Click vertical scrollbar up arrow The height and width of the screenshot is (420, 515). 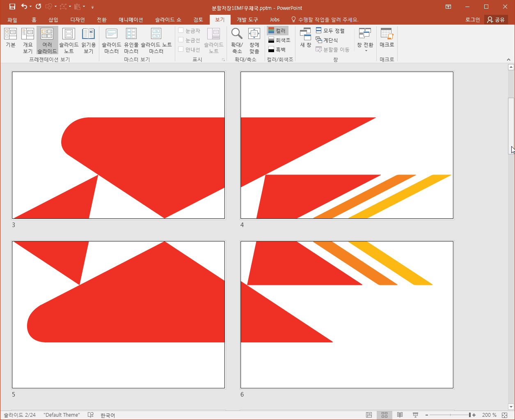[511, 67]
